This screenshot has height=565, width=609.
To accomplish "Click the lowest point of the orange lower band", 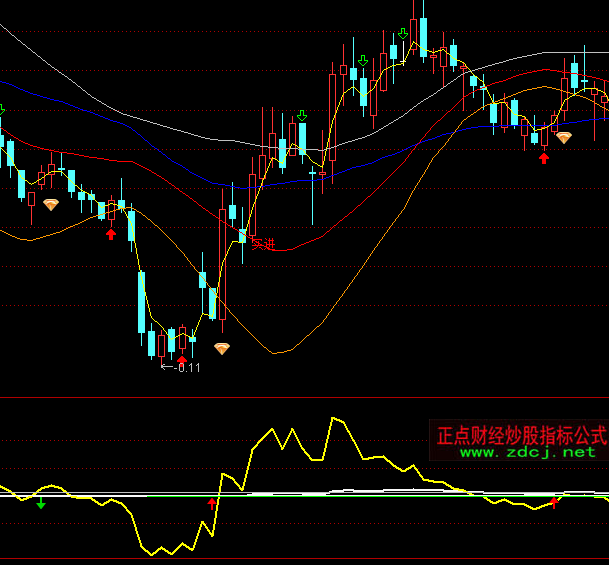I will tap(278, 353).
